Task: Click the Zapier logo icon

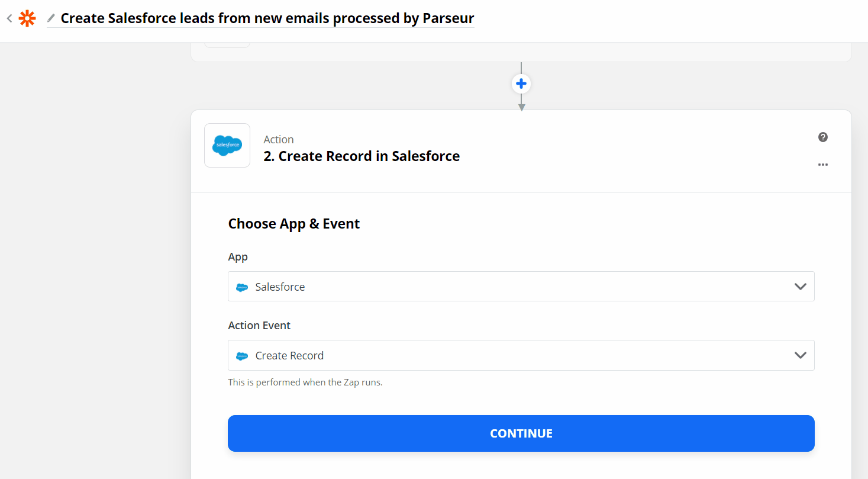Action: click(27, 18)
